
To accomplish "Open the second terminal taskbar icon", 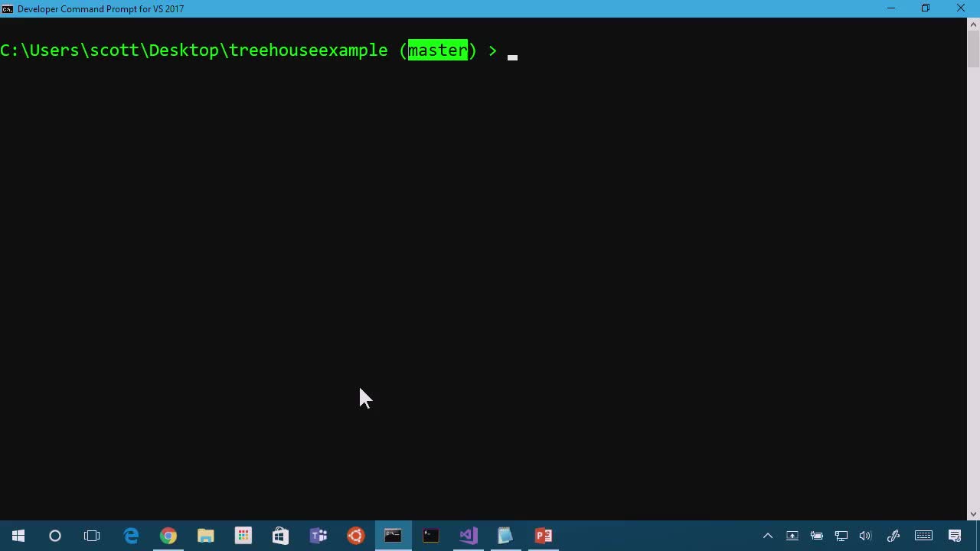I will click(431, 536).
